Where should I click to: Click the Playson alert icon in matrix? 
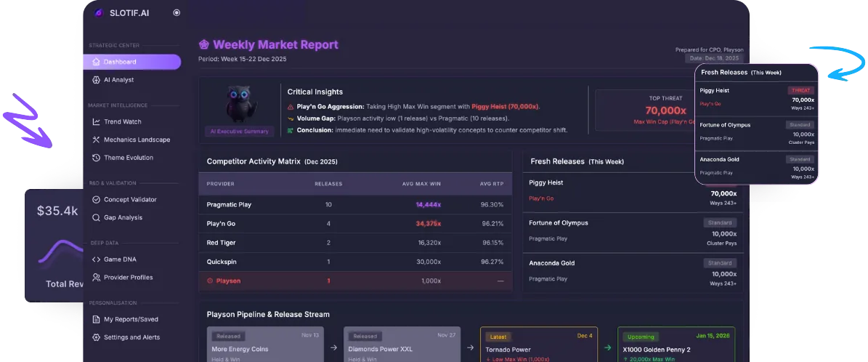pyautogui.click(x=210, y=281)
